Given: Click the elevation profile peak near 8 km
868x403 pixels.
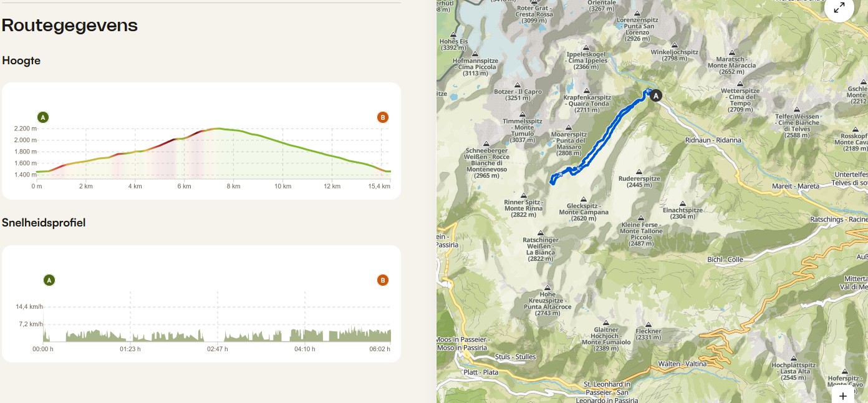Looking at the screenshot, I should [218, 129].
